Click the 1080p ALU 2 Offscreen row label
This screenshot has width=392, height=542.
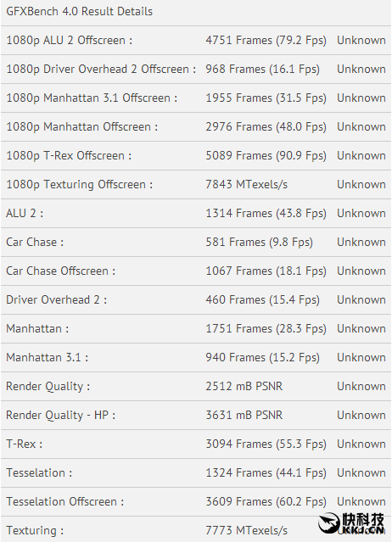point(69,41)
